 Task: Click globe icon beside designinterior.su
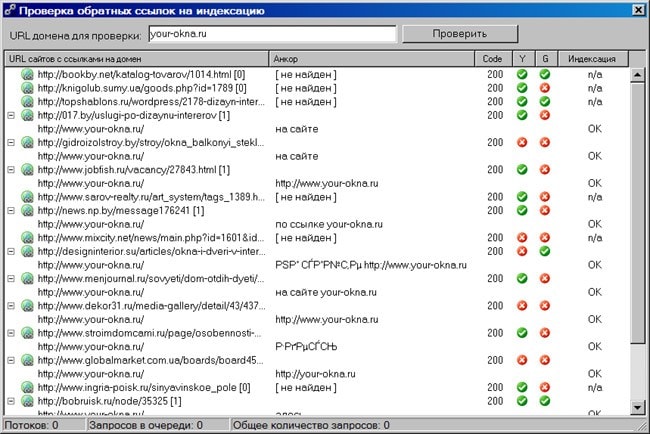pos(27,251)
